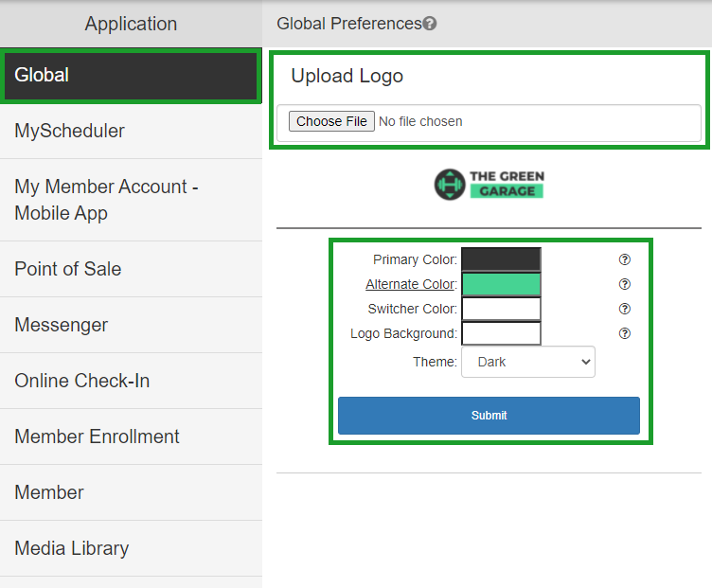
Task: Click the 'Logo Background:' label
Action: [403, 333]
